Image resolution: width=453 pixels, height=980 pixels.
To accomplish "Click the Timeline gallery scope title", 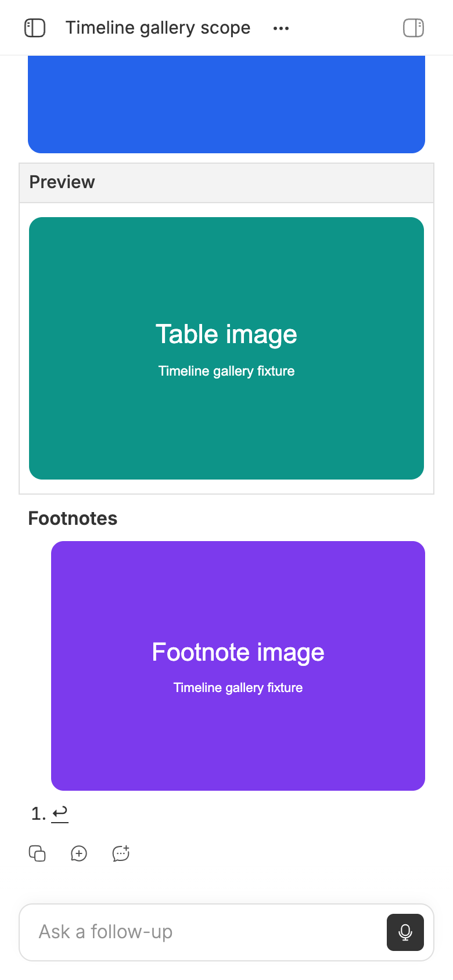I will 158,28.
